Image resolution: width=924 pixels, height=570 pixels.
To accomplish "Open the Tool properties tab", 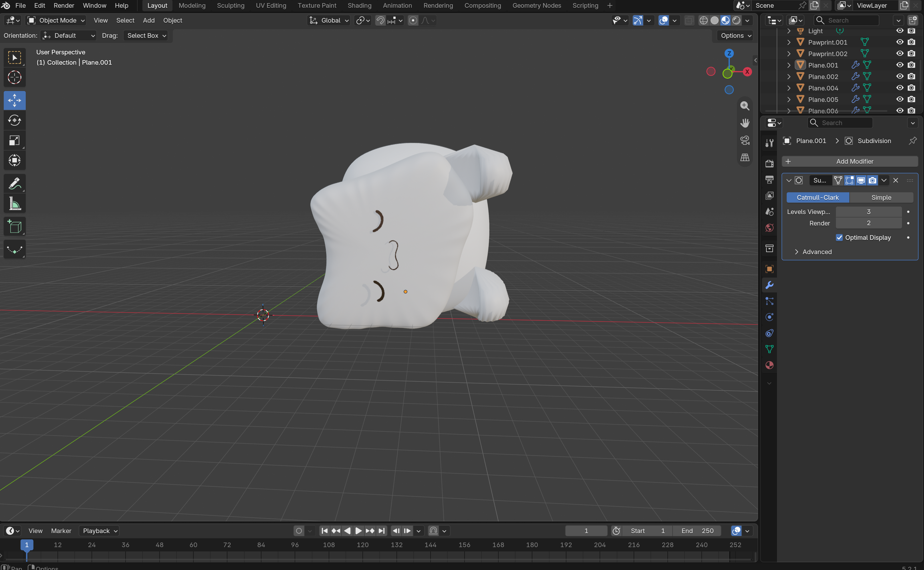I will pyautogui.click(x=769, y=143).
